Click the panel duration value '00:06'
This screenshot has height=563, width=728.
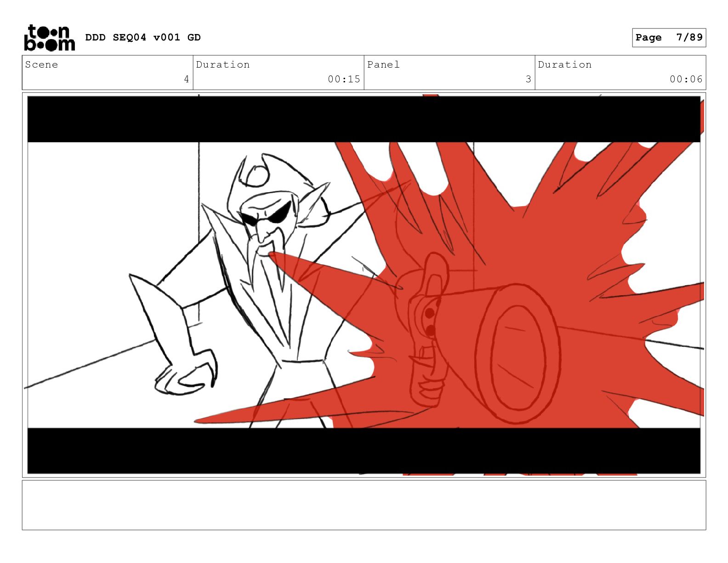(x=686, y=79)
